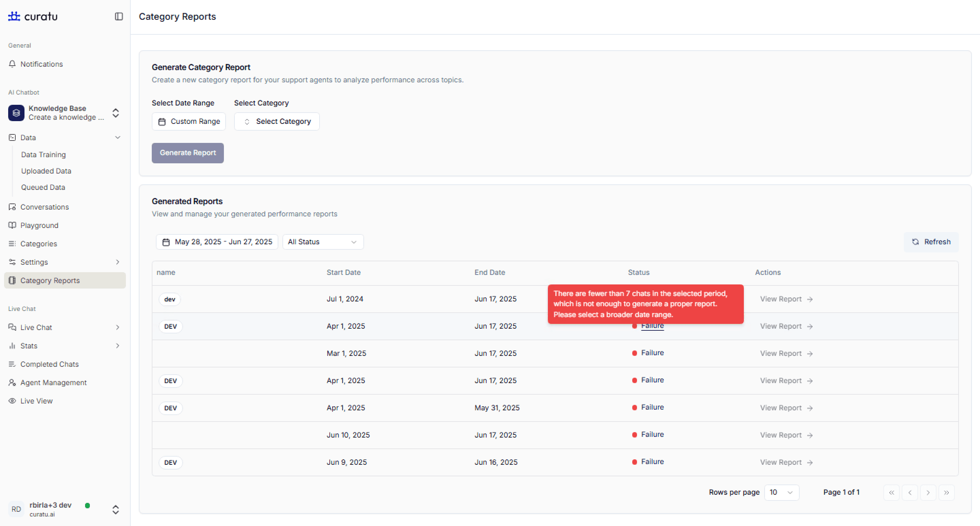The width and height of the screenshot is (980, 526).
Task: Click the arrow icon on dev Jul 1, 2024 row
Action: (x=810, y=299)
